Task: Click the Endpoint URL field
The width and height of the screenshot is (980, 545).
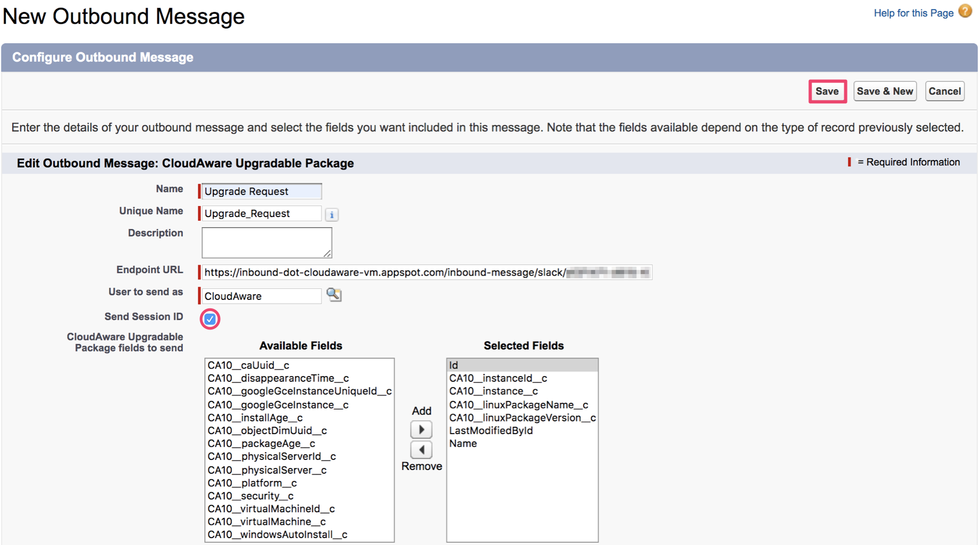Action: (x=426, y=272)
